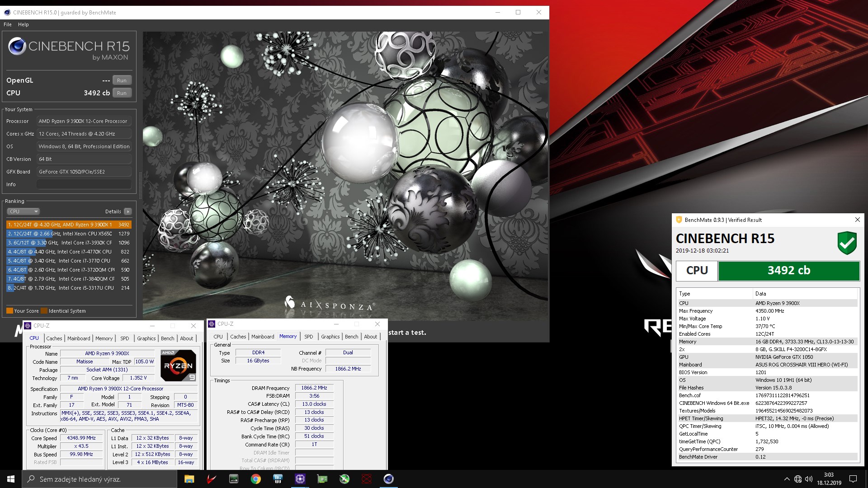
Task: Select the AMD Ryzen 9 3900X ranking row
Action: [x=69, y=225]
